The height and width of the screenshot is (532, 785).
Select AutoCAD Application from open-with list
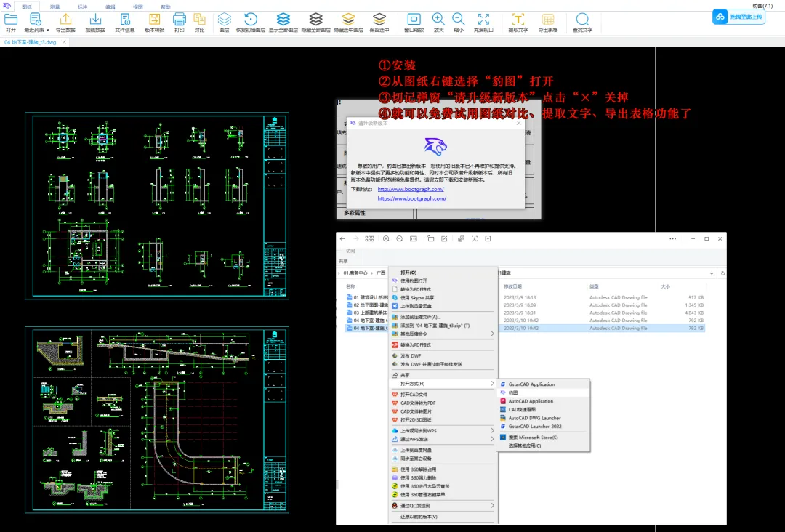(x=530, y=401)
